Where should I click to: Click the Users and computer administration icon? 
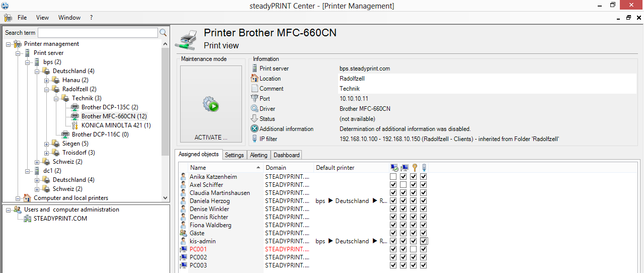(x=18, y=210)
